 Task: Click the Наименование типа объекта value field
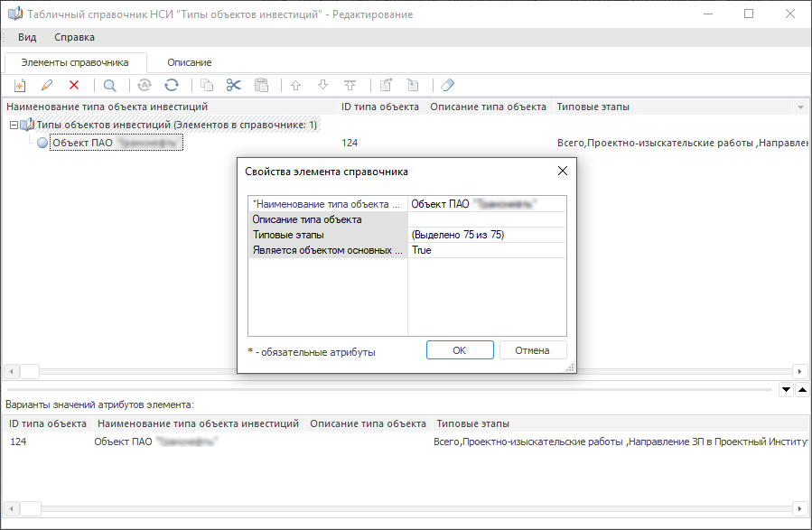(x=487, y=204)
